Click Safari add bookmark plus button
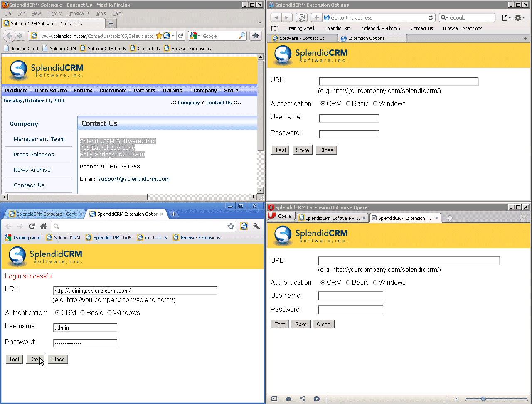The height and width of the screenshot is (404, 532). (x=317, y=17)
